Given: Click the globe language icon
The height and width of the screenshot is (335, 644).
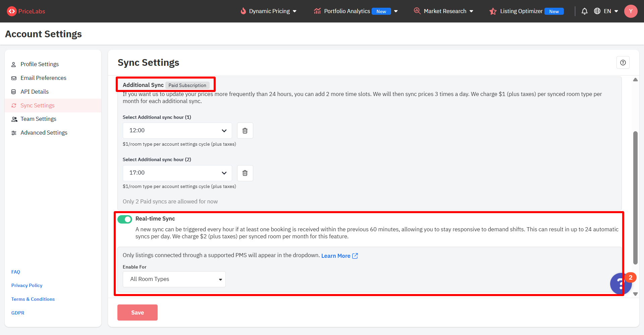Looking at the screenshot, I should (597, 11).
